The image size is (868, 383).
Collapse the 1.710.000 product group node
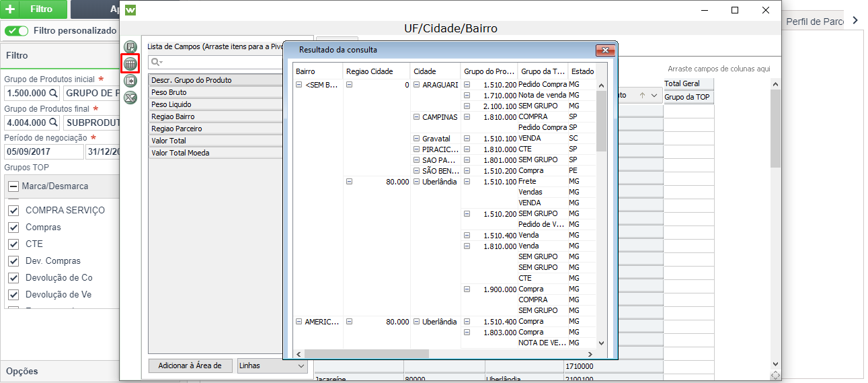(x=467, y=96)
